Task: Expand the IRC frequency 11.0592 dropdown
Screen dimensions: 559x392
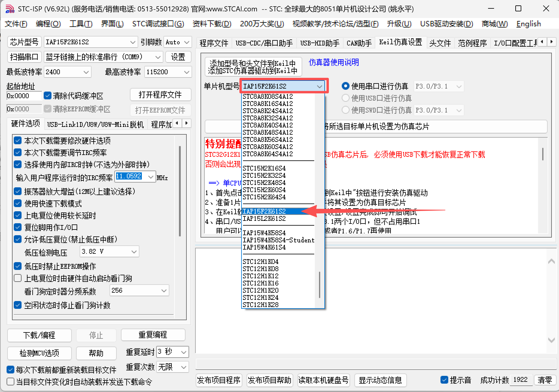Action: (x=151, y=177)
